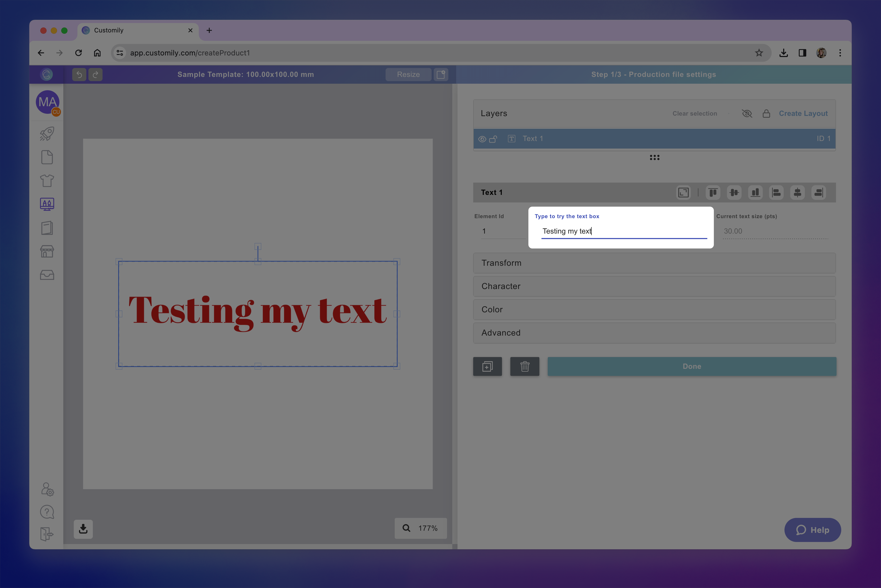
Task: Click Create Layout link
Action: (803, 114)
